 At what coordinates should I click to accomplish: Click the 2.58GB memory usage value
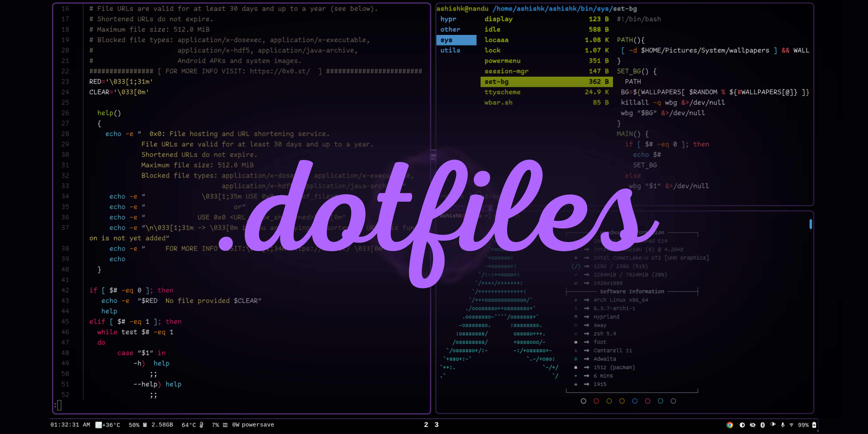pos(162,425)
